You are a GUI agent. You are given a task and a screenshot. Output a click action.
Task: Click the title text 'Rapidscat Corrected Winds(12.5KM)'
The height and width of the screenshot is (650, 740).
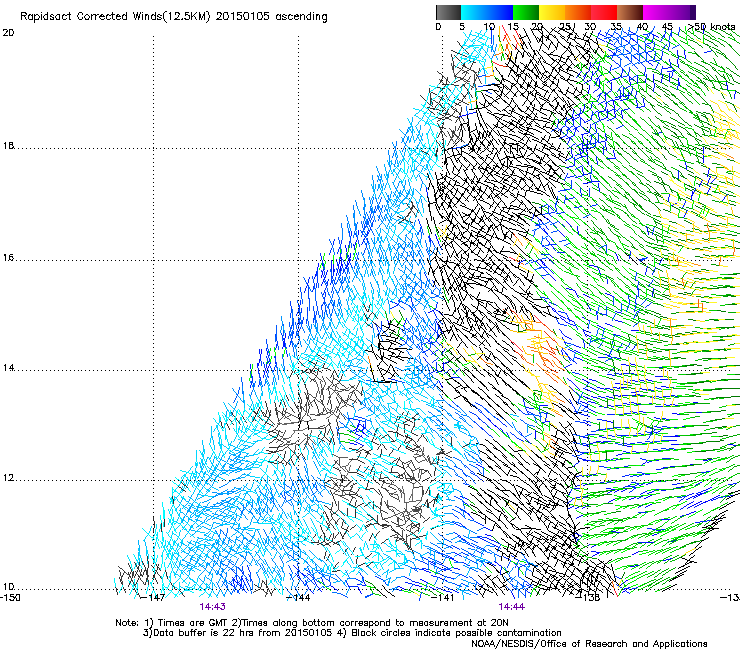pos(115,17)
